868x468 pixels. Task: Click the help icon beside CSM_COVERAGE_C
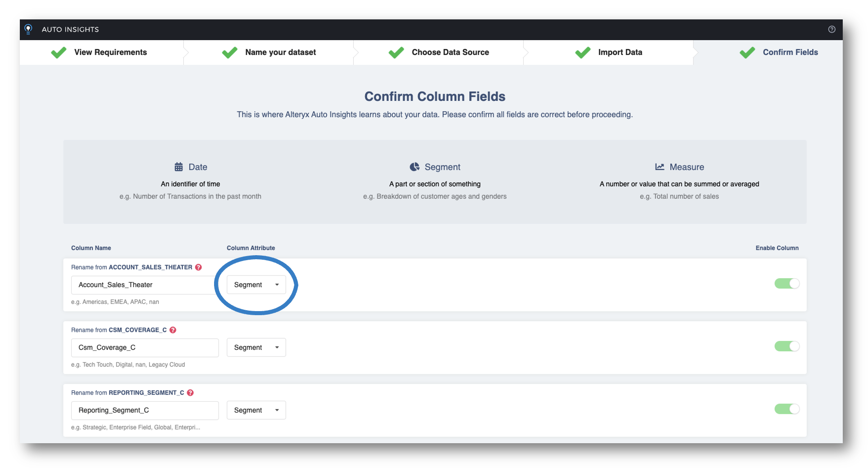tap(173, 330)
